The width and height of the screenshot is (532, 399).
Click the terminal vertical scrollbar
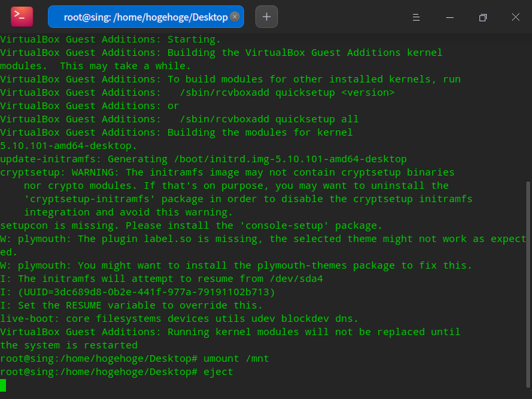(x=527, y=285)
